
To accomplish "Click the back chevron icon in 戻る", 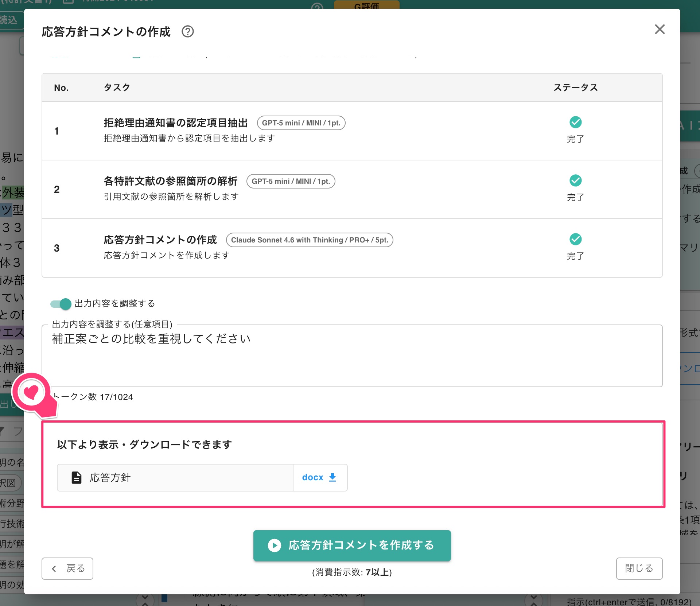I will pyautogui.click(x=54, y=568).
